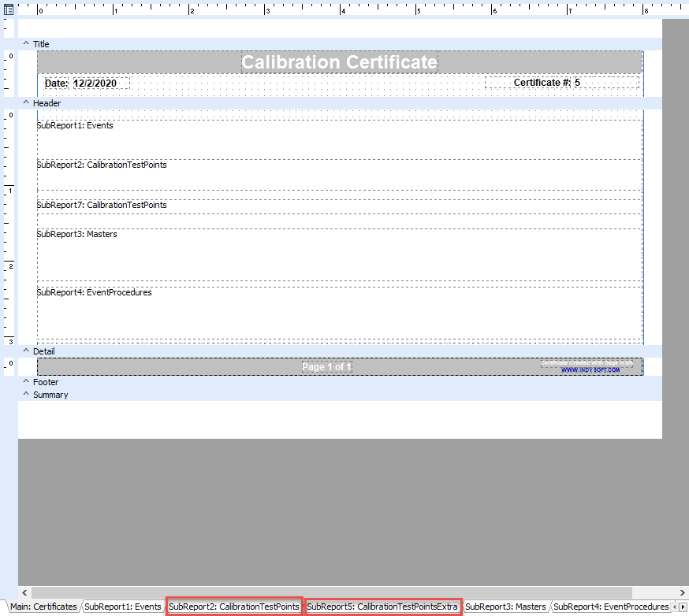
Task: Switch to SubReport3: Masters tab
Action: coord(505,607)
